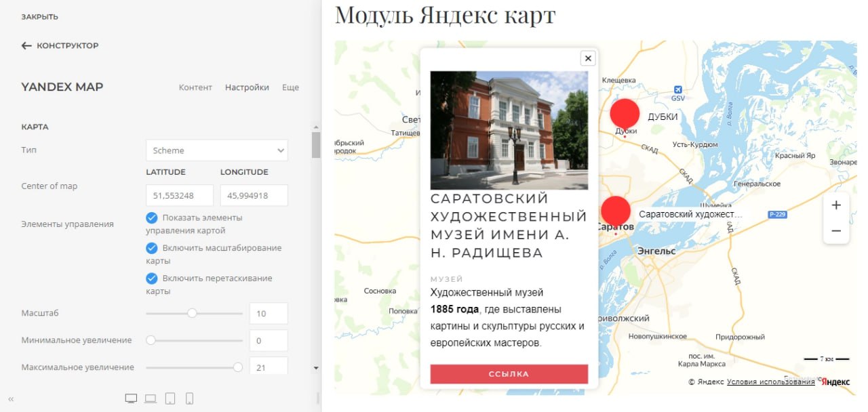Open the Контент tab
868x412 pixels.
(195, 87)
